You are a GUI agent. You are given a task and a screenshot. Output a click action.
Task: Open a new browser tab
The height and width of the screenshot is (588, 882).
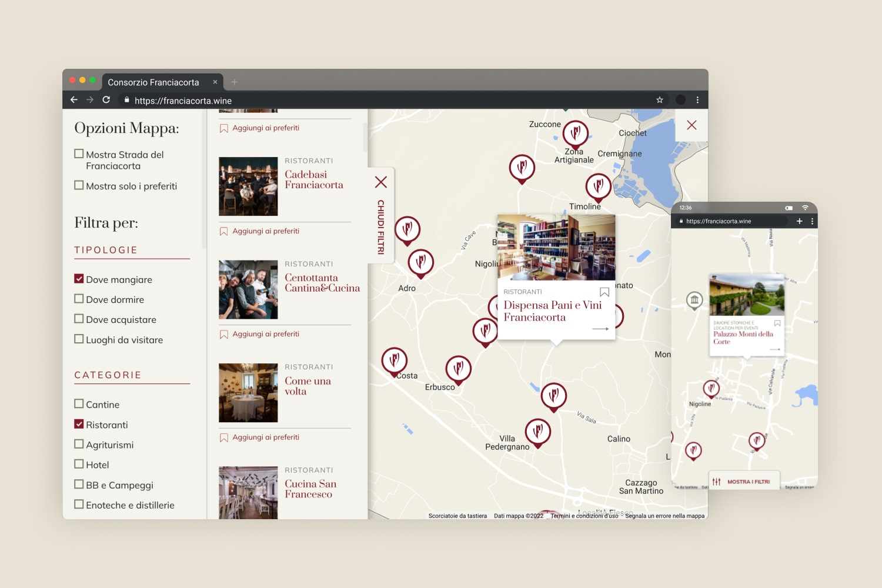(x=235, y=82)
